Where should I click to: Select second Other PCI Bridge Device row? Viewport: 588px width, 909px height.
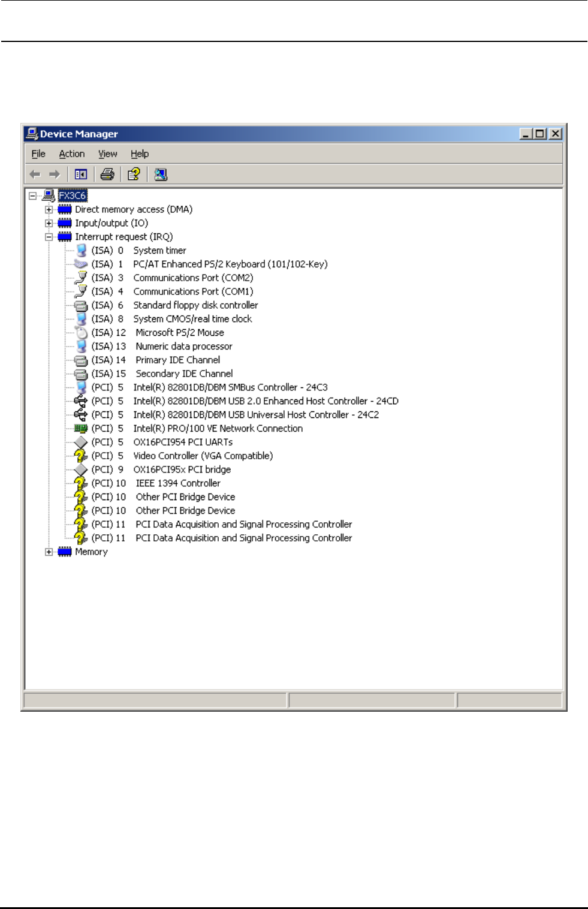[163, 511]
